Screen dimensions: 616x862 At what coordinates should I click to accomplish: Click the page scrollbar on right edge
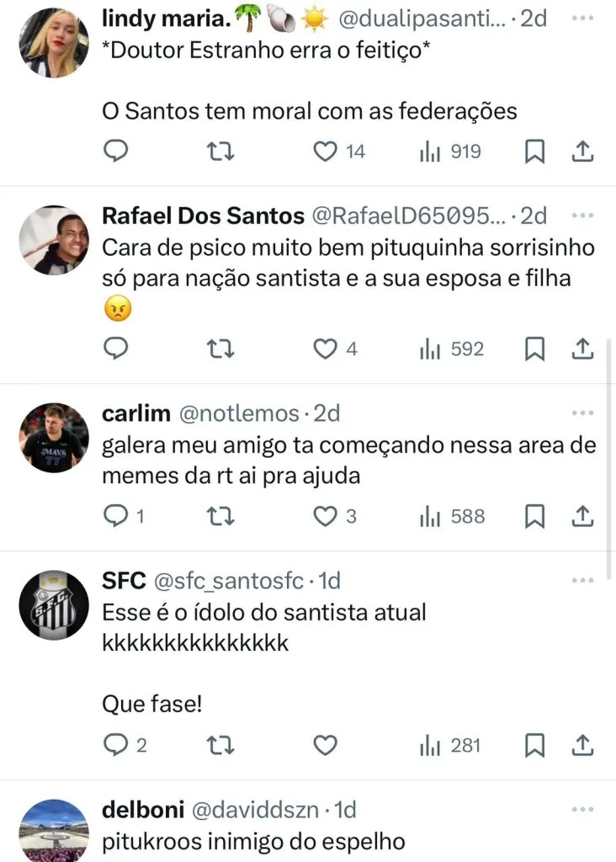click(610, 459)
